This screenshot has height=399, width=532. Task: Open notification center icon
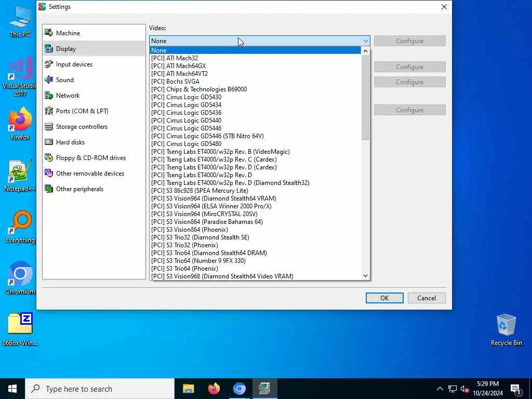[515, 389]
